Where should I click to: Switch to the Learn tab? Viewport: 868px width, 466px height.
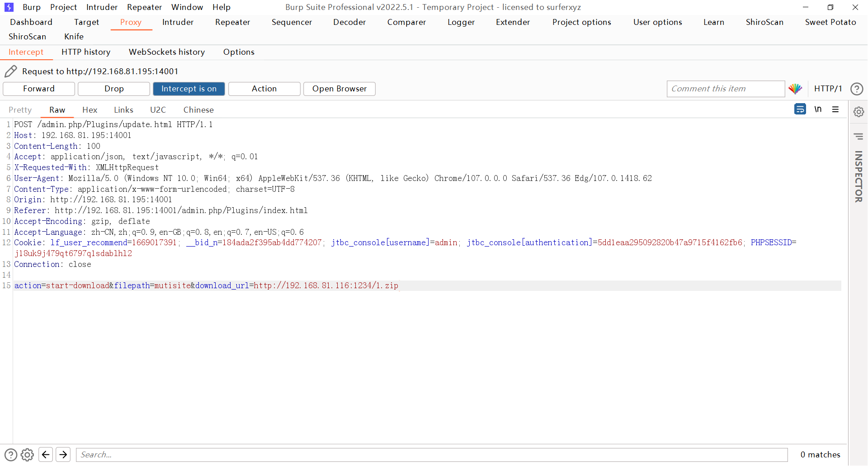pyautogui.click(x=713, y=22)
